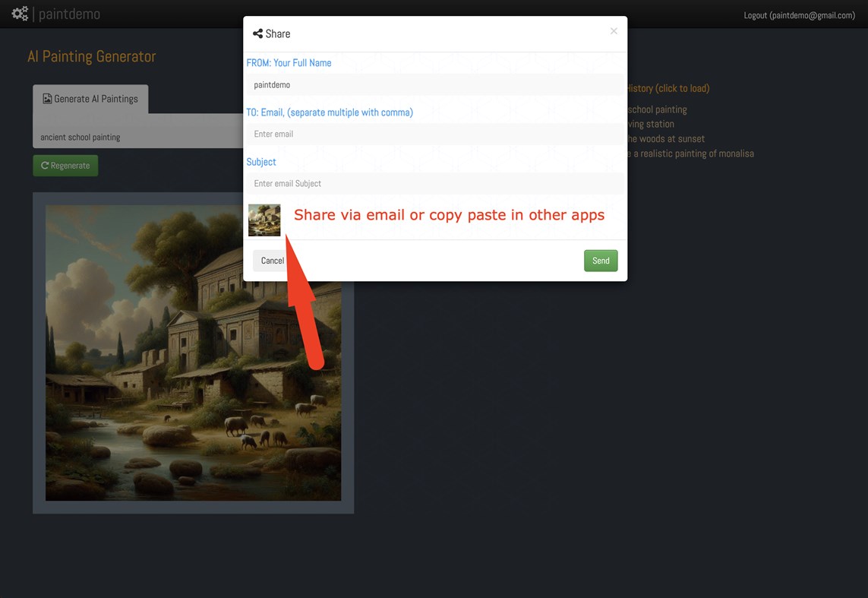Viewport: 868px width, 598px height.
Task: Click the gears logo next to paintdemo
Action: pyautogui.click(x=19, y=13)
